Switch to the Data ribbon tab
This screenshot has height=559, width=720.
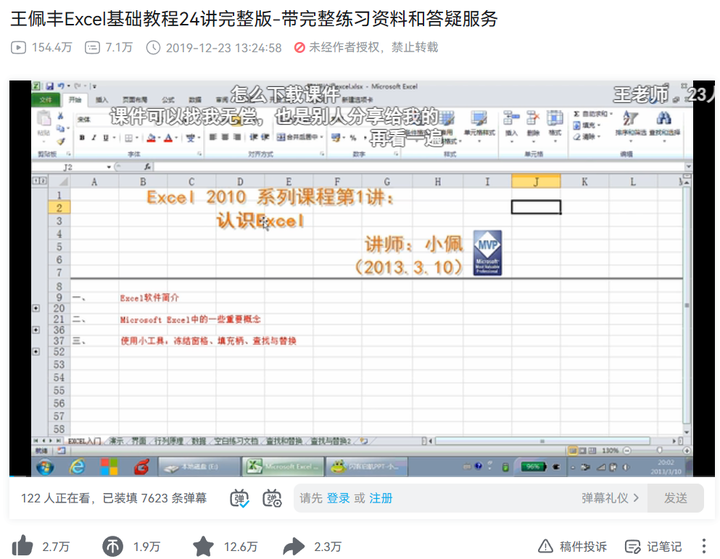(195, 100)
